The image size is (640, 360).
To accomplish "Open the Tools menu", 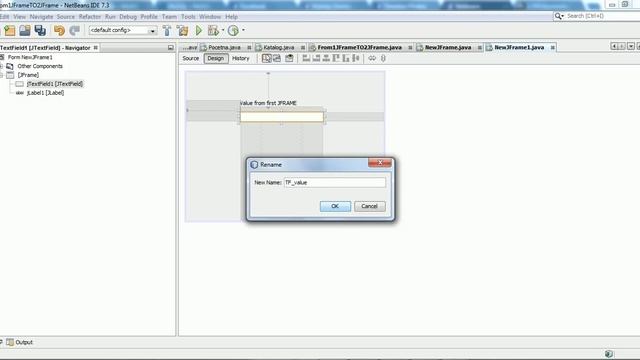I will (x=188, y=17).
